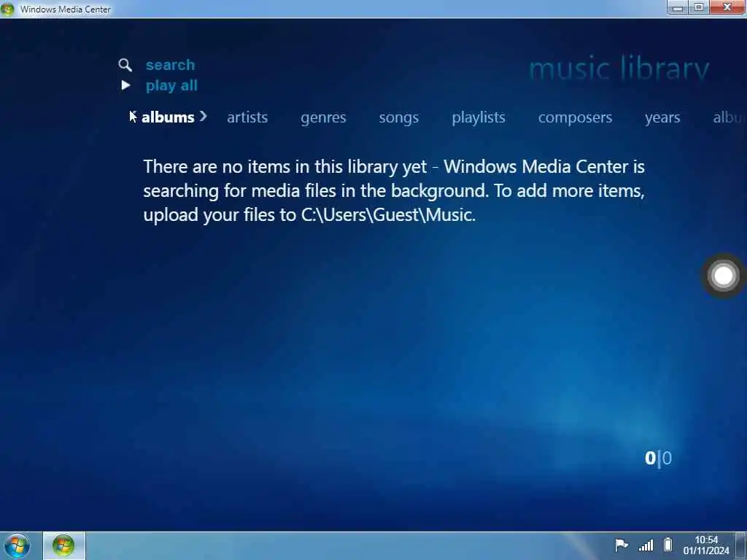Open the Action Center flag icon
This screenshot has width=747, height=560.
point(622,545)
